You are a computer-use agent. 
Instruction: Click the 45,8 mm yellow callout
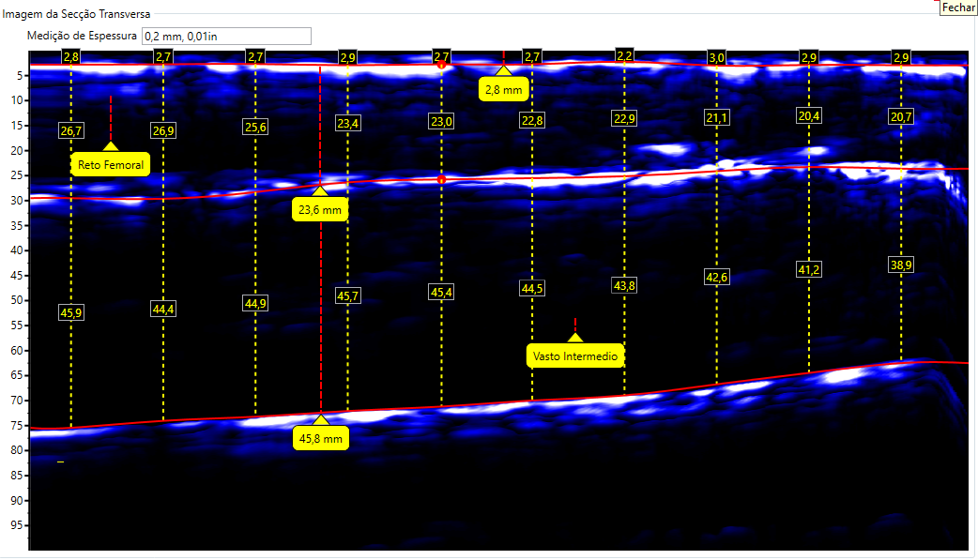[321, 438]
